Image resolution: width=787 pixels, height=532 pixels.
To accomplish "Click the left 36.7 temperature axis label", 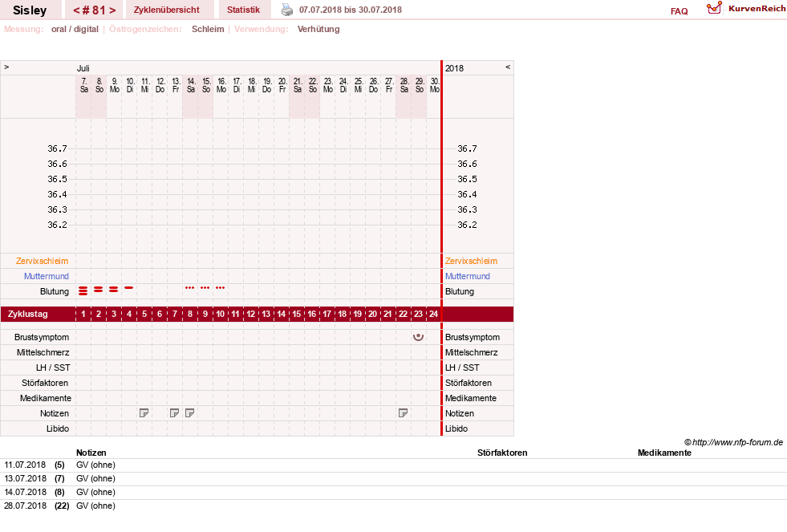I will click(57, 148).
